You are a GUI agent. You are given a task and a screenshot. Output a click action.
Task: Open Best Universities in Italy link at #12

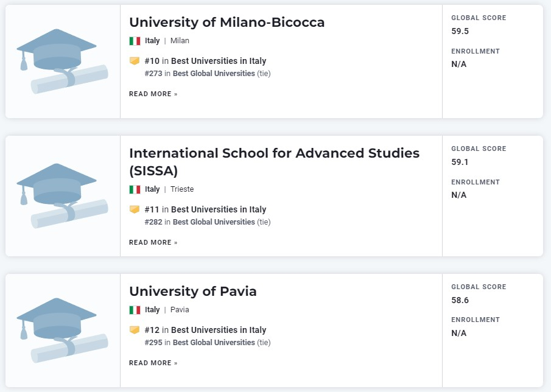[219, 330]
